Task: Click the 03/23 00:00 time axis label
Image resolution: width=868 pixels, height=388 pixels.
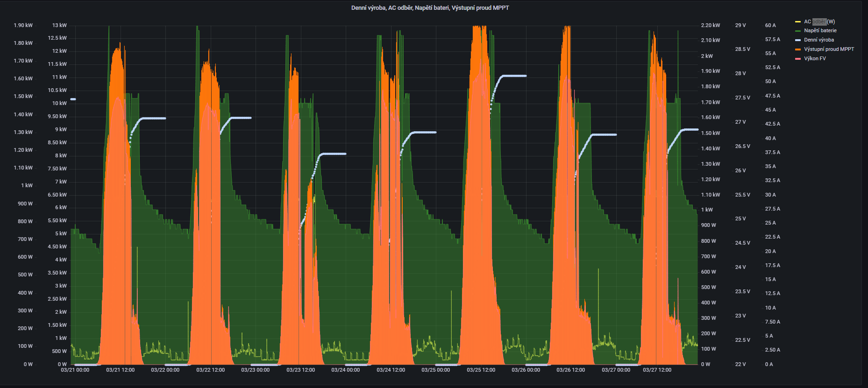Action: (255, 370)
